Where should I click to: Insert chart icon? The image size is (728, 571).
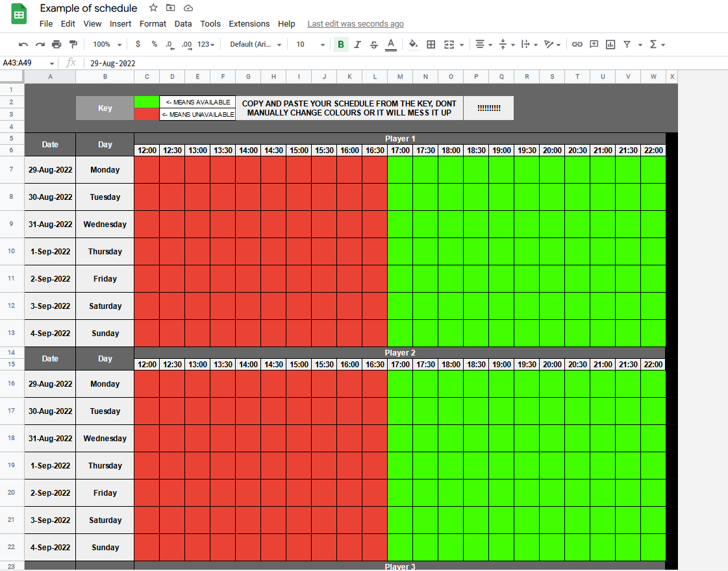point(610,45)
